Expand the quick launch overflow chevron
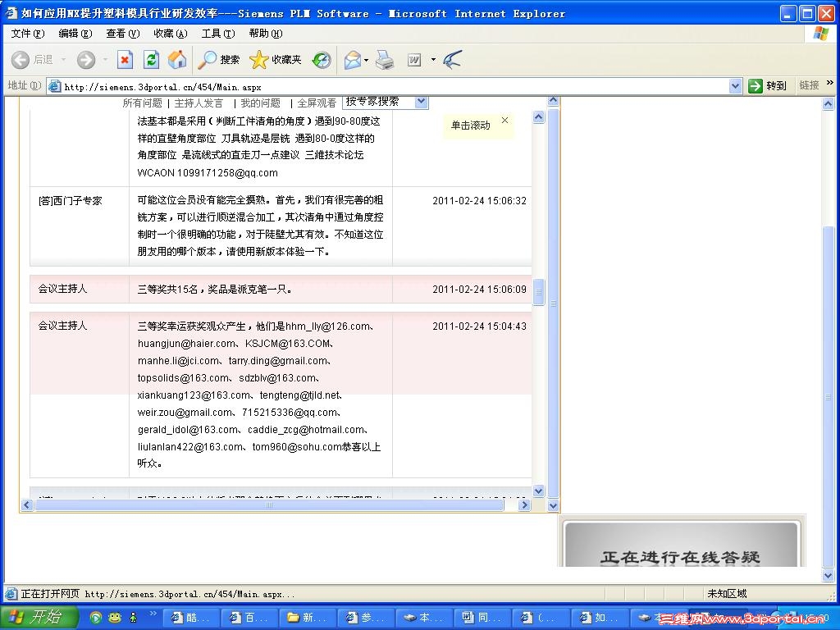The height and width of the screenshot is (630, 840). 153,614
